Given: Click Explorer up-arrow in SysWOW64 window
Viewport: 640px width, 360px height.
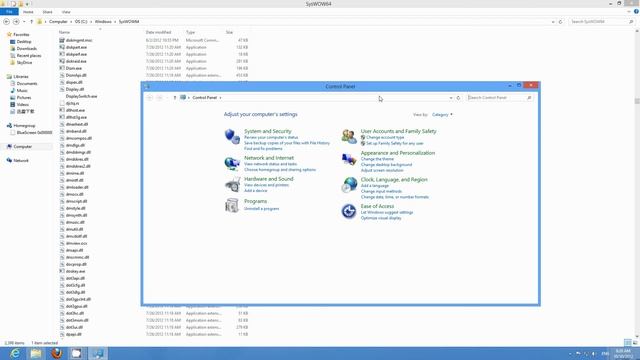Looking at the screenshot, I should [x=31, y=22].
